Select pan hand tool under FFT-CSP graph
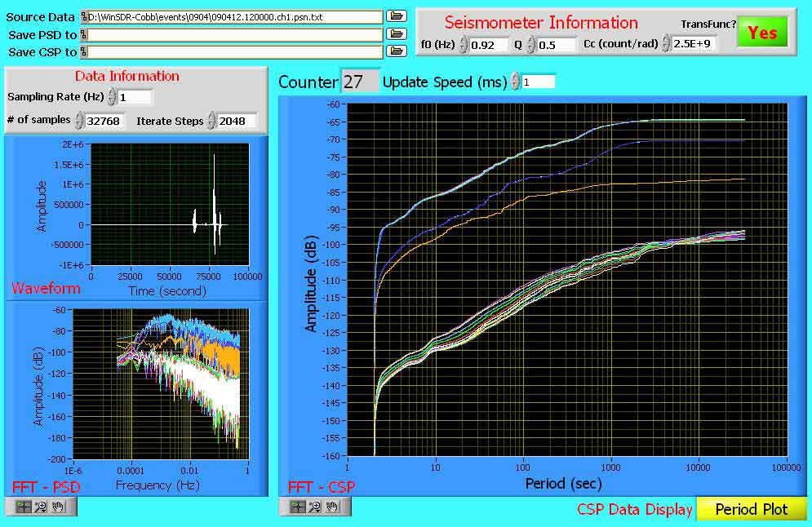Image resolution: width=812 pixels, height=527 pixels. coord(332,507)
